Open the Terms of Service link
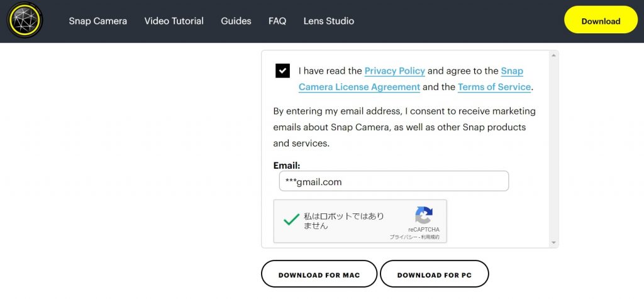The width and height of the screenshot is (644, 299). click(x=494, y=87)
